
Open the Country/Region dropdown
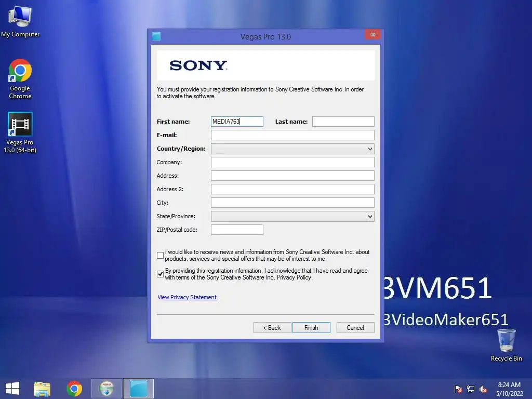pos(292,149)
